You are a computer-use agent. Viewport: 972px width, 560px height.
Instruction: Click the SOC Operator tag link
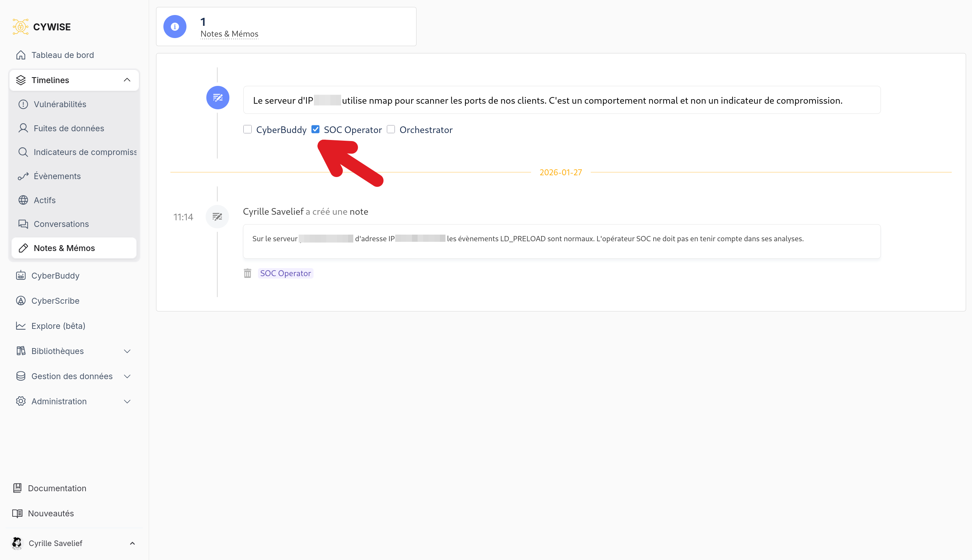285,273
